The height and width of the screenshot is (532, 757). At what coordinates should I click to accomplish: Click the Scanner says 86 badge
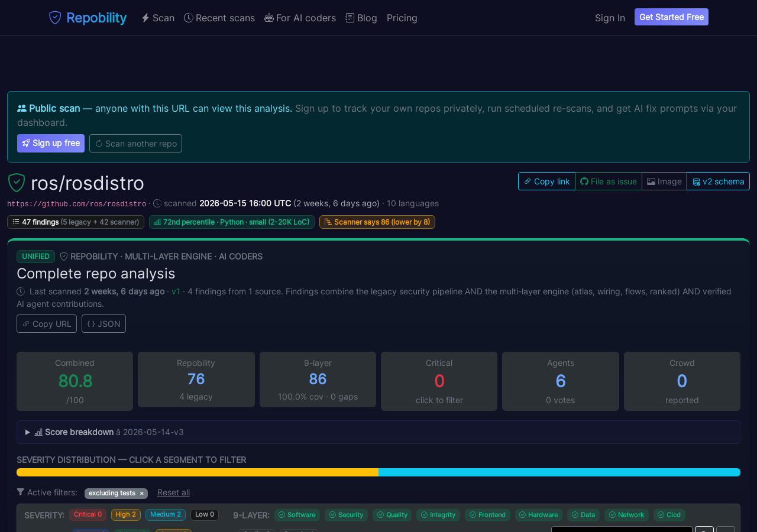click(377, 222)
